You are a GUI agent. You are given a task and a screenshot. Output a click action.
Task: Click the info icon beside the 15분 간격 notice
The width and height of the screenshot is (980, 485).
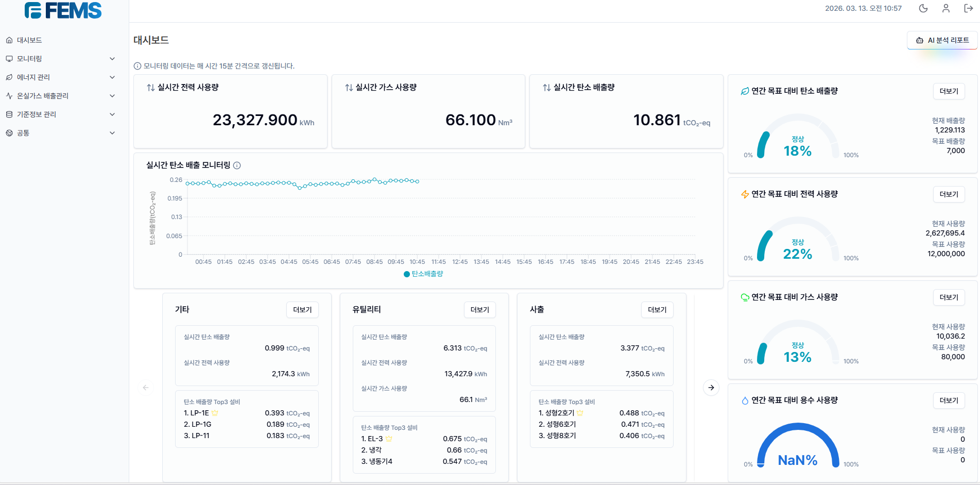[137, 66]
